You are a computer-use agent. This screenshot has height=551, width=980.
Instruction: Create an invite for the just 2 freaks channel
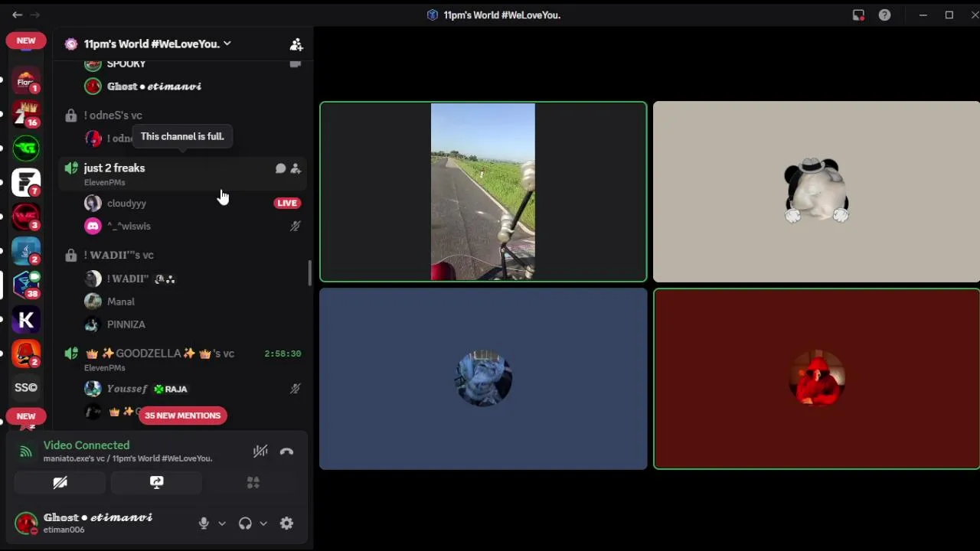pos(296,168)
